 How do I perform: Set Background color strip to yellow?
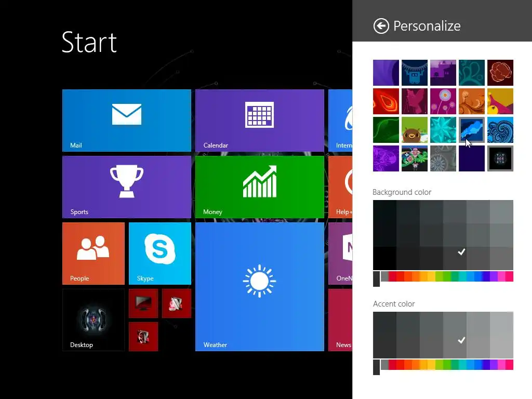tap(431, 276)
